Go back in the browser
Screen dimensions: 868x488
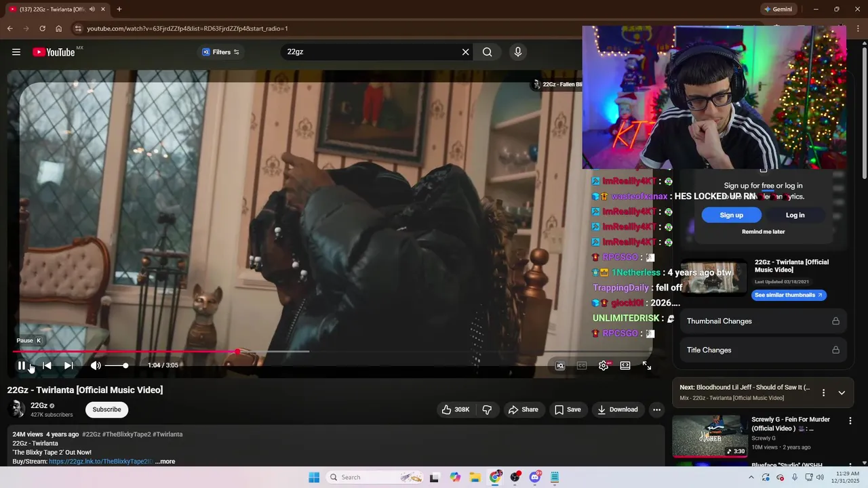[9, 28]
